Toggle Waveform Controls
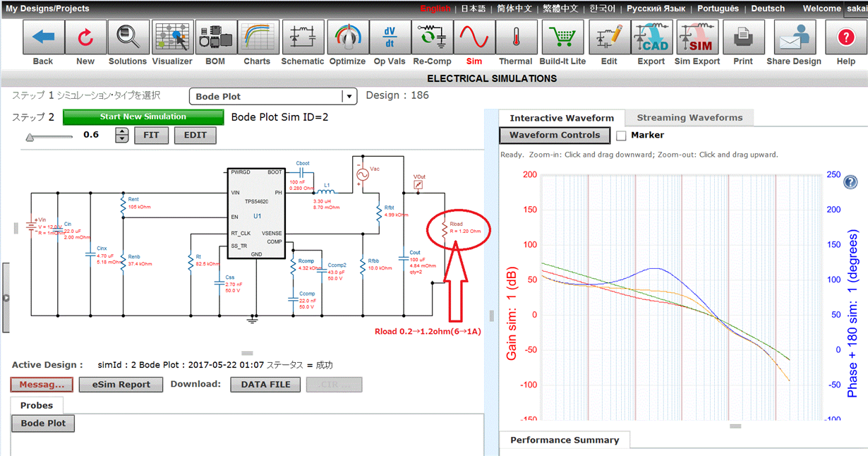 [555, 135]
